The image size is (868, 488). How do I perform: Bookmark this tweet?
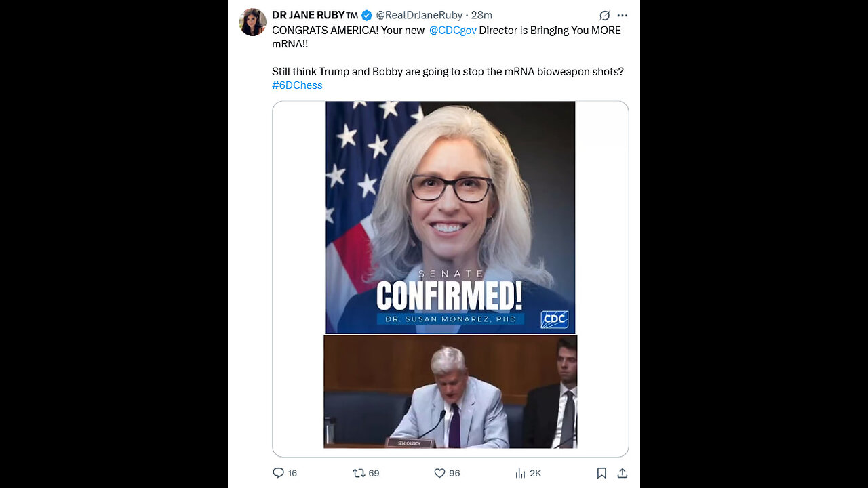click(601, 473)
